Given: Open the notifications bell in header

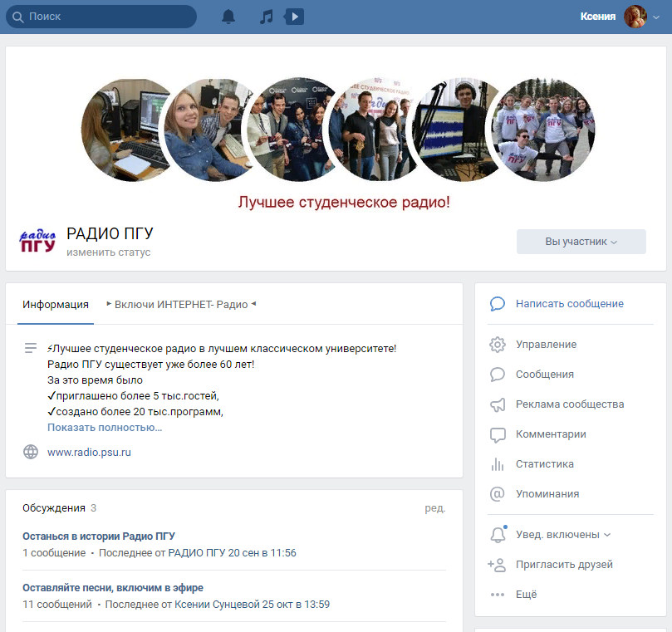Looking at the screenshot, I should [x=228, y=17].
